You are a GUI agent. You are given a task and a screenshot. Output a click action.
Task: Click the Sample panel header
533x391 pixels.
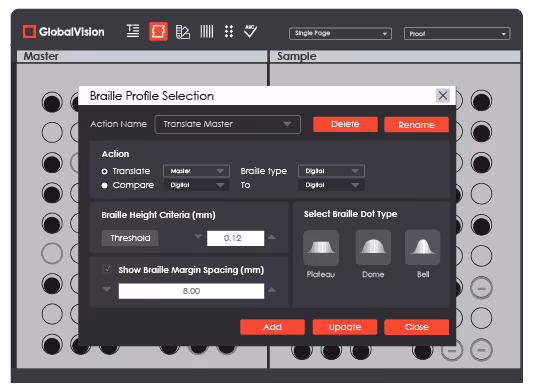[395, 56]
